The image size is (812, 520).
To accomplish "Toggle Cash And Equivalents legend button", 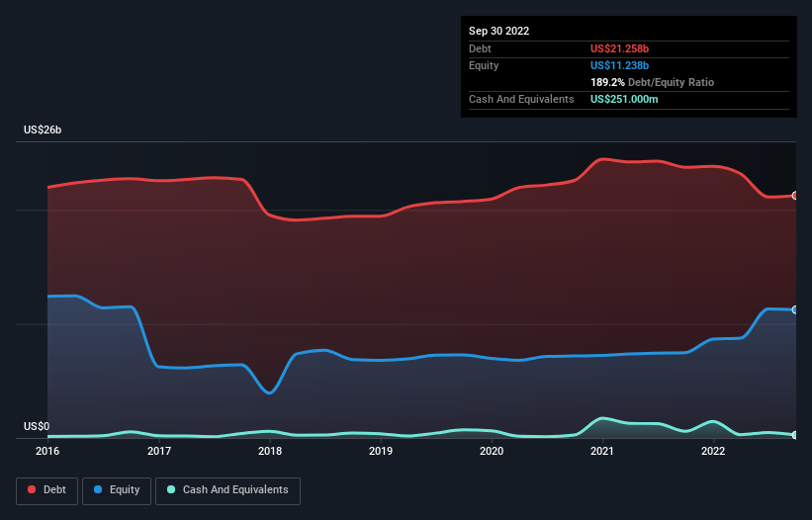I will [x=227, y=490].
